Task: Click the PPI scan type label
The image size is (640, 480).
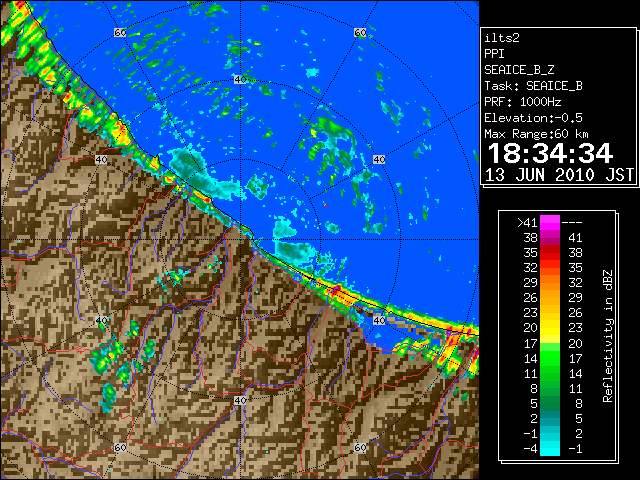Action: click(x=494, y=54)
